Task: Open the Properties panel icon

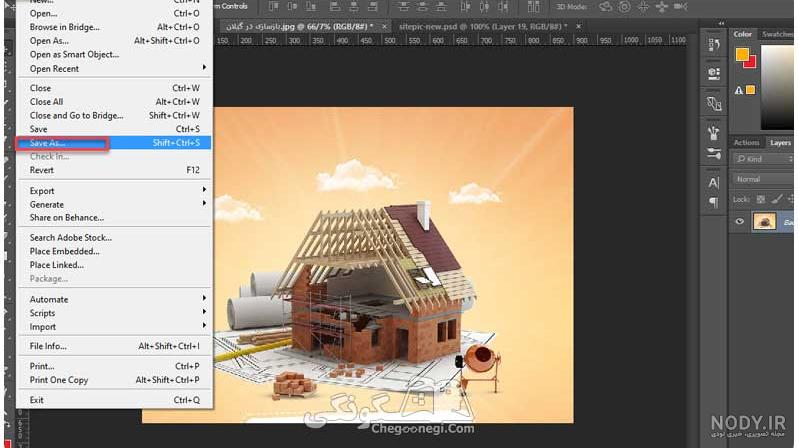Action: pyautogui.click(x=714, y=74)
